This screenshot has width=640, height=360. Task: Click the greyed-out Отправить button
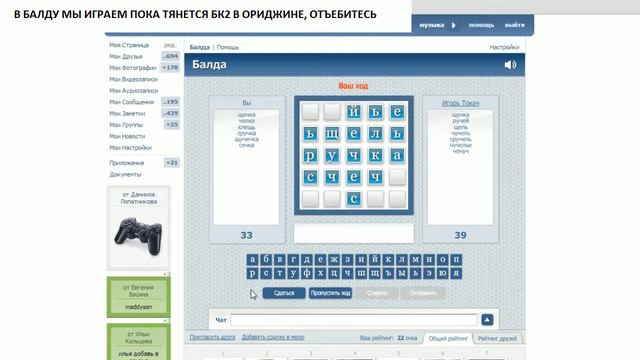[423, 293]
